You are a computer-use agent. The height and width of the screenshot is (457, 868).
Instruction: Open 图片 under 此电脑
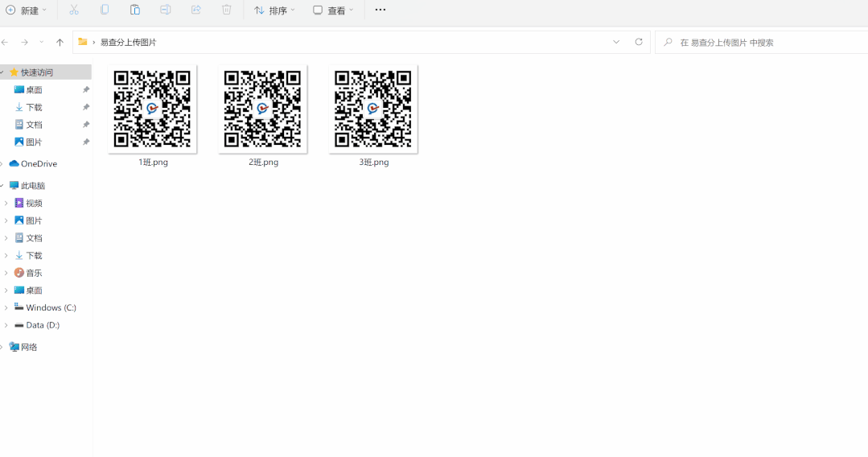point(34,220)
